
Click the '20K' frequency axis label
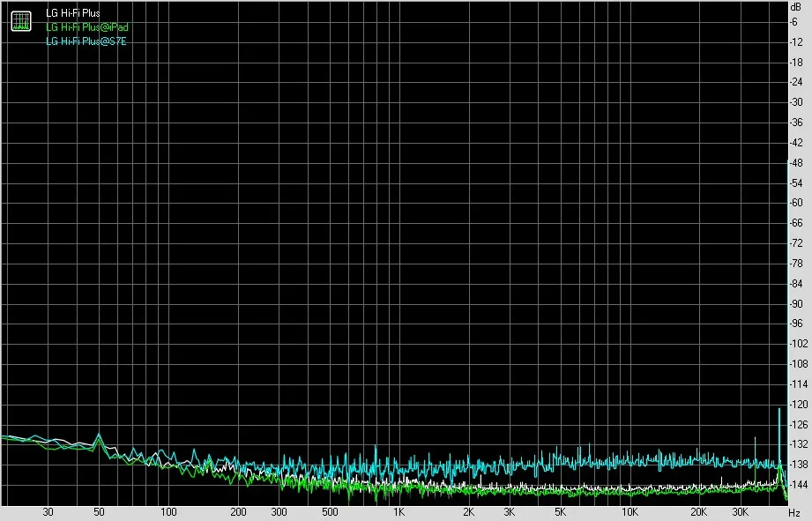pyautogui.click(x=699, y=512)
